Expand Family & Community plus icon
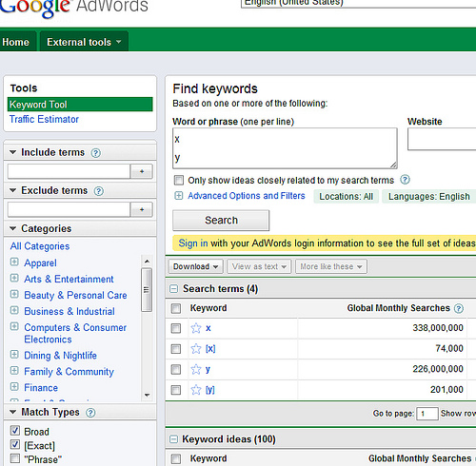 (14, 370)
